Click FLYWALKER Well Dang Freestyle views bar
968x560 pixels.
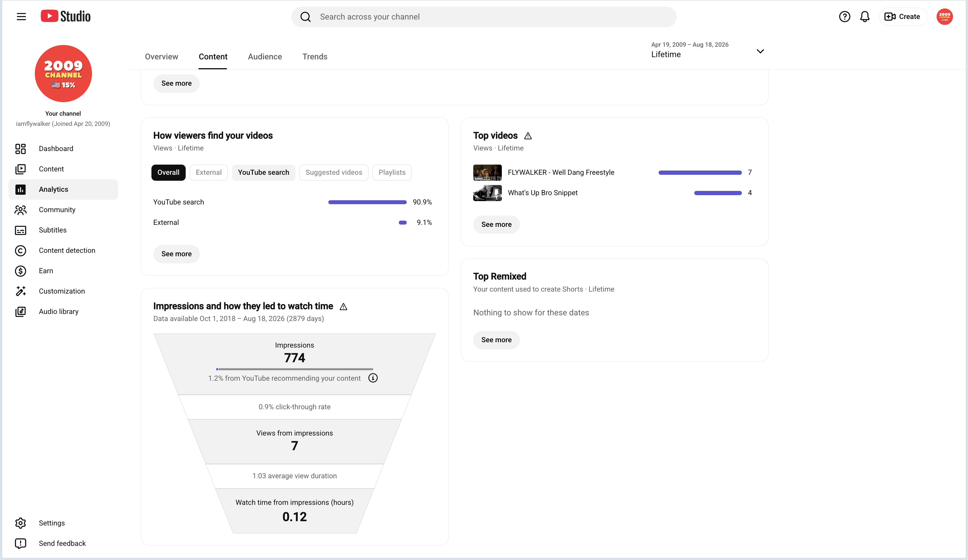[700, 172]
